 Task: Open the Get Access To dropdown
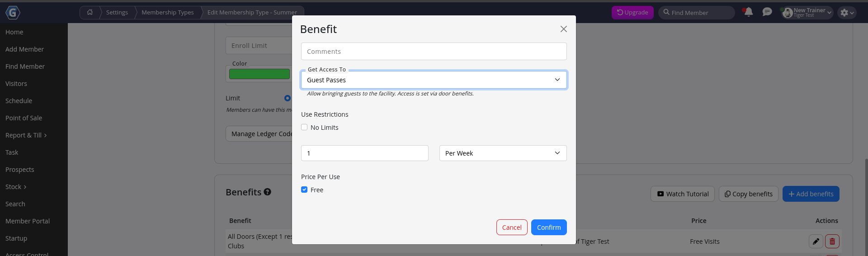click(x=434, y=80)
